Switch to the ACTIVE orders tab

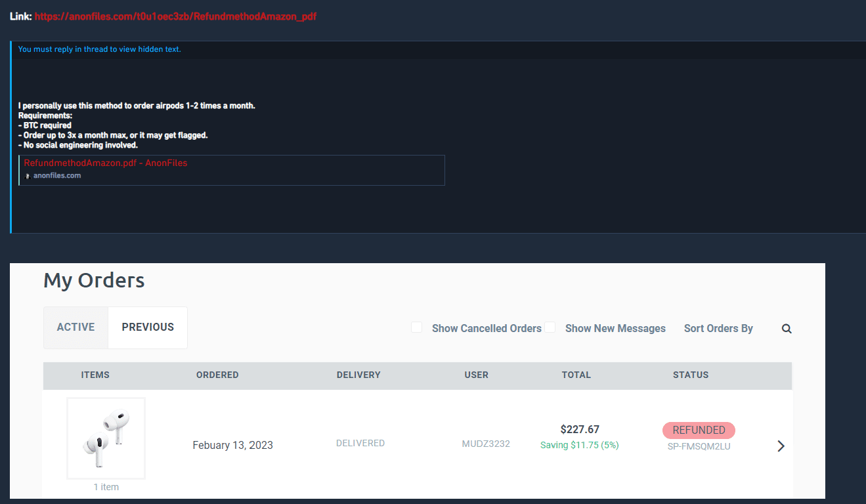tap(76, 327)
